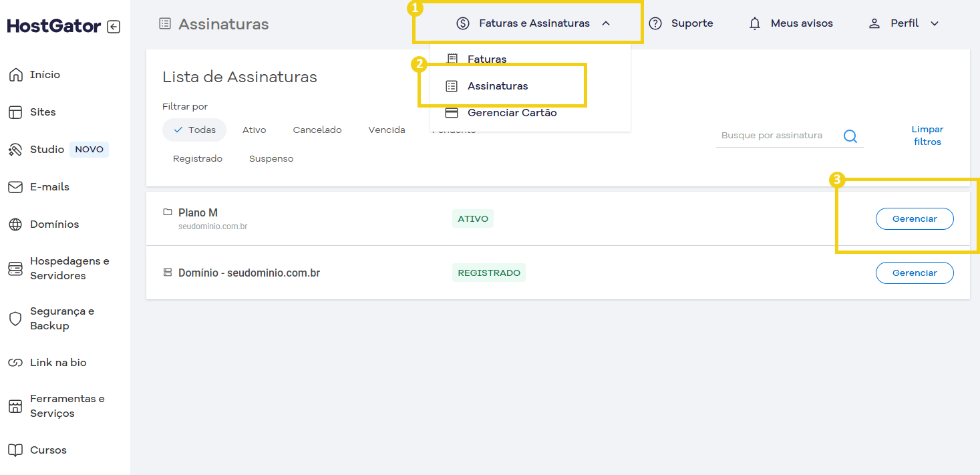This screenshot has height=475, width=980.
Task: Click the Cursos book icon
Action: [x=15, y=450]
